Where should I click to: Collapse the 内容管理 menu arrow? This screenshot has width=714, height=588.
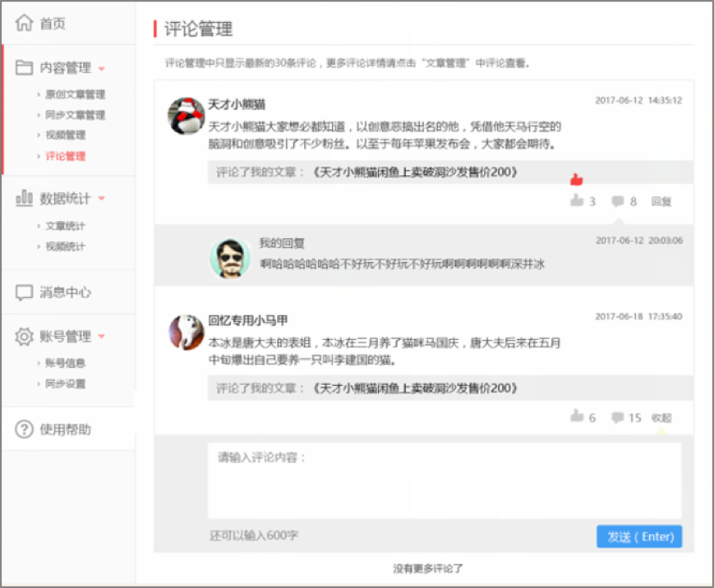point(101,68)
